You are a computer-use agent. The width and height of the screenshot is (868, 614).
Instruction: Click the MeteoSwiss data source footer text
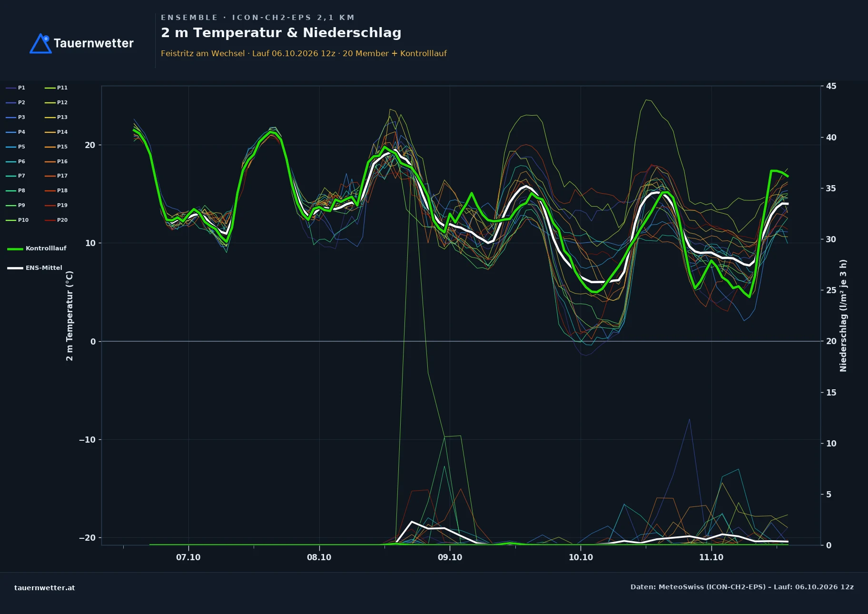tap(742, 587)
